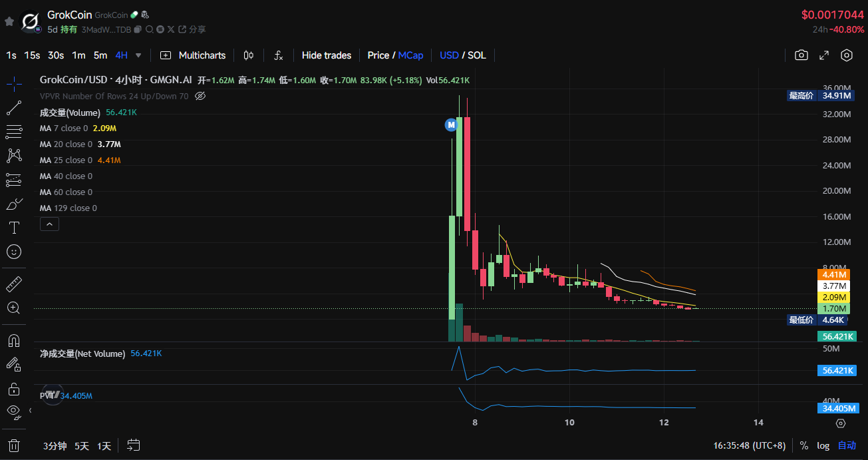Open timezone menu 16:35:48 (UTC+8)

pos(750,445)
